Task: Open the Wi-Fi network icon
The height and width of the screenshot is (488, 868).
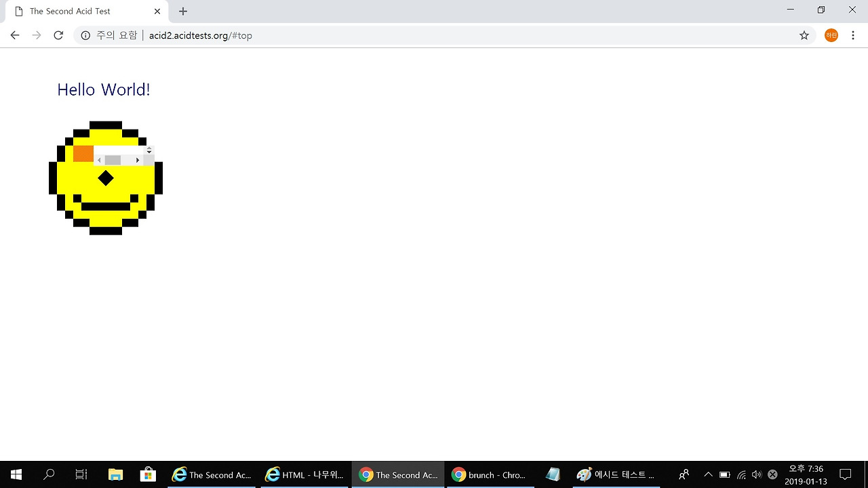Action: click(741, 474)
